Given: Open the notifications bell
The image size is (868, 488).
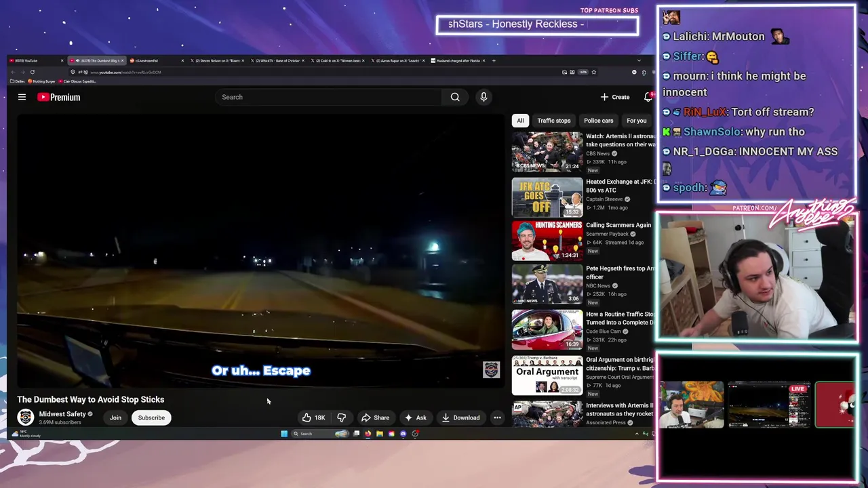Looking at the screenshot, I should point(648,97).
